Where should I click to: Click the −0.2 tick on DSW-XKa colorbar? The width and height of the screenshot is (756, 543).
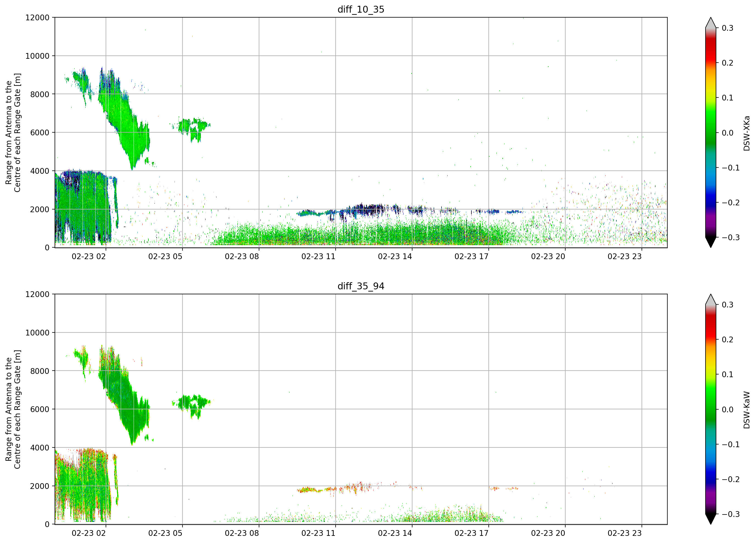point(731,203)
